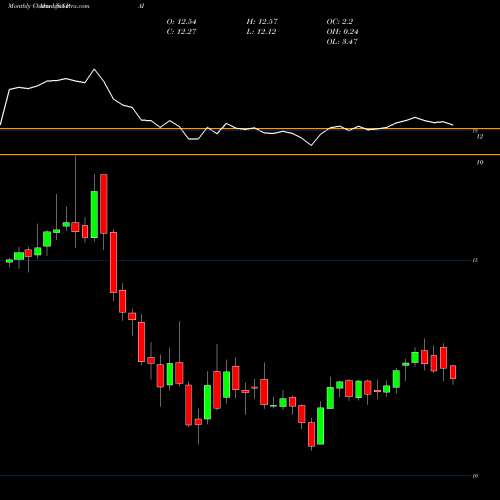Screen dimensions: 500x500
Task: Click the high value 'H: 12.57'
Action: click(x=262, y=22)
